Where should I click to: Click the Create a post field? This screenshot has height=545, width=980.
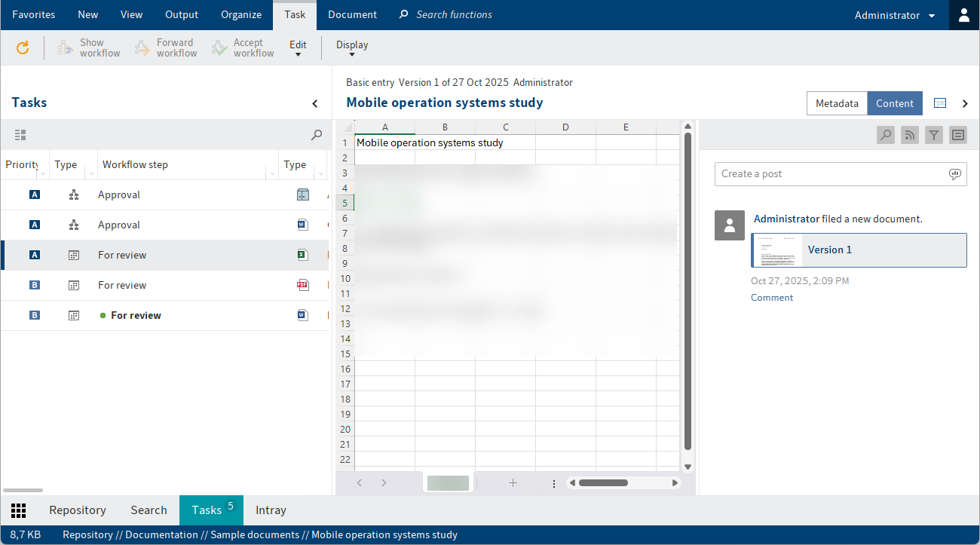pos(829,174)
